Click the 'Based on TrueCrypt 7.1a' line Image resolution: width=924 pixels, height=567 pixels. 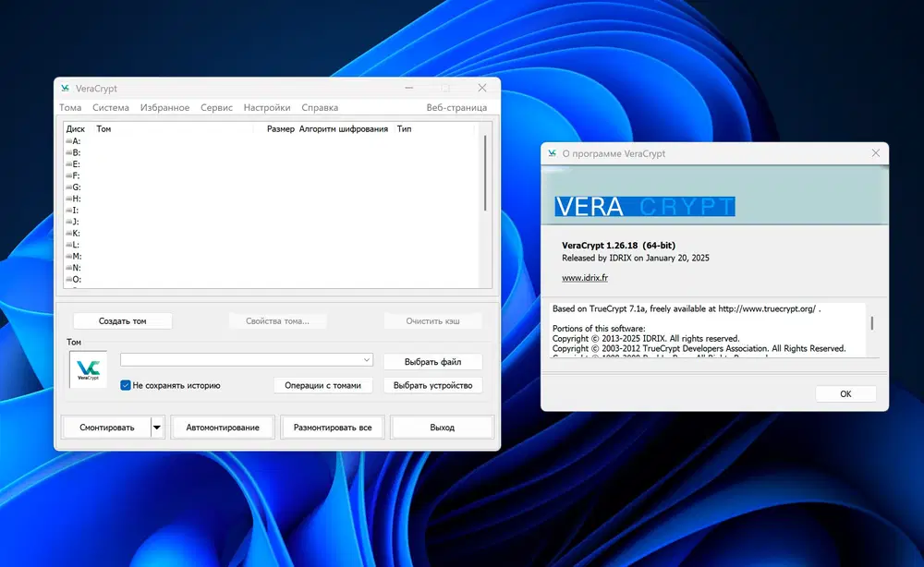coord(687,308)
